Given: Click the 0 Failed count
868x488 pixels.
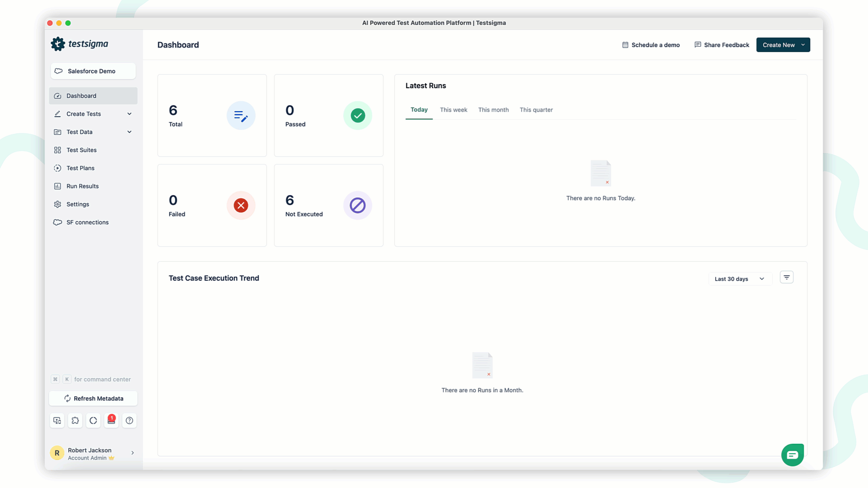Looking at the screenshot, I should point(173,200).
